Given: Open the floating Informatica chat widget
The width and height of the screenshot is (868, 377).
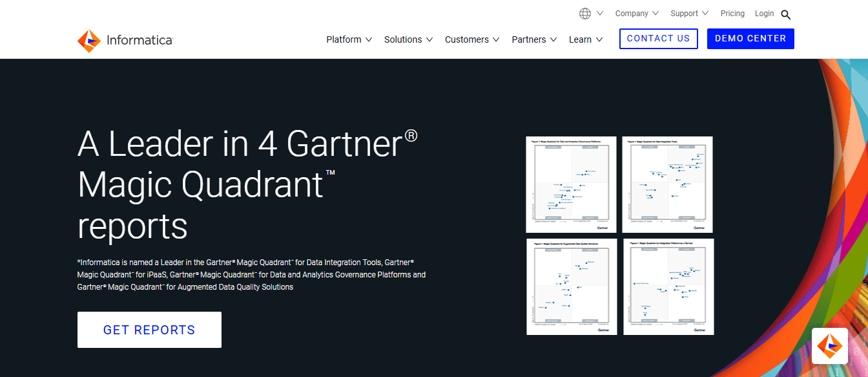Looking at the screenshot, I should 830,347.
